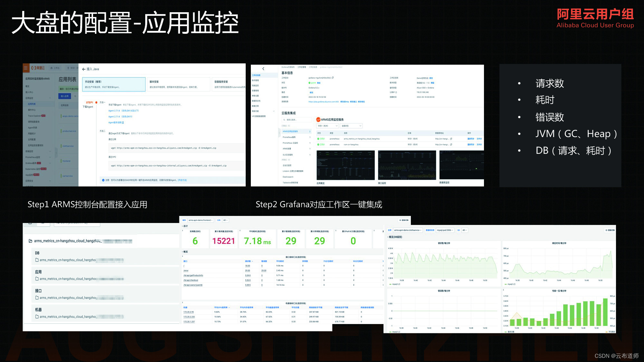This screenshot has height=362, width=644.
Task: Open 工作区信息 in Grafana sidebar
Action: click(256, 75)
